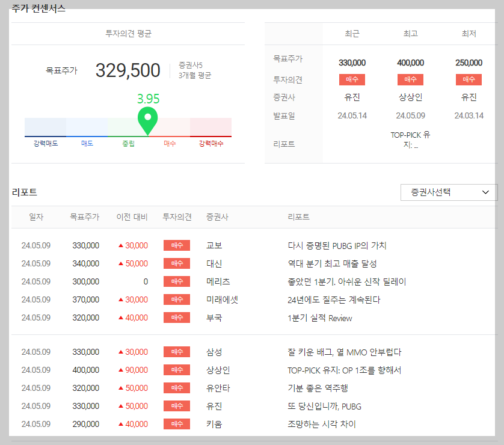Click the 최저 target price 250,000

click(x=469, y=63)
